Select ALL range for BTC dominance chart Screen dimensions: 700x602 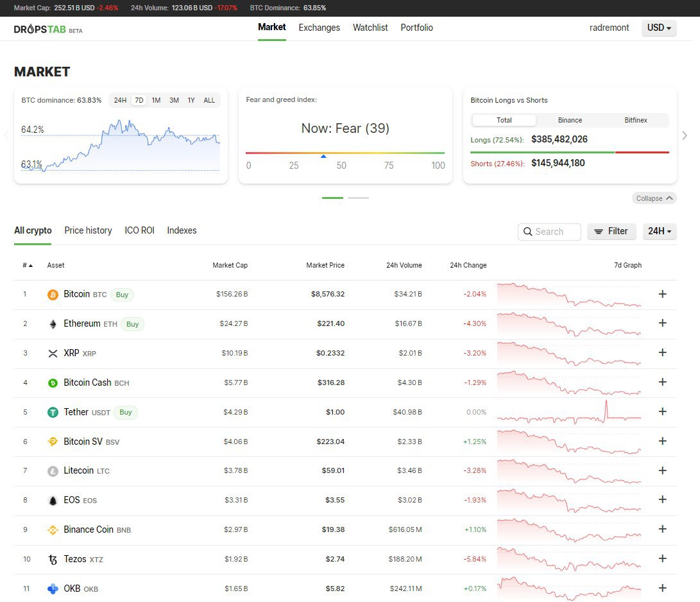[209, 100]
